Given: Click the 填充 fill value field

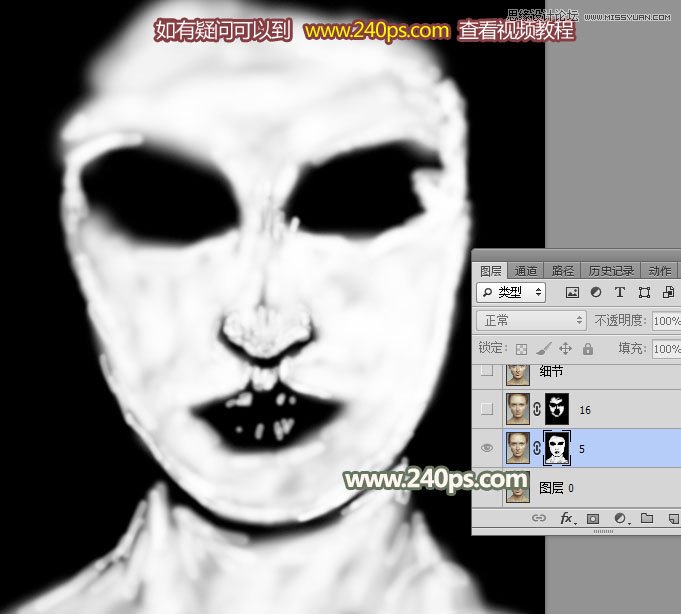Looking at the screenshot, I should click(667, 349).
